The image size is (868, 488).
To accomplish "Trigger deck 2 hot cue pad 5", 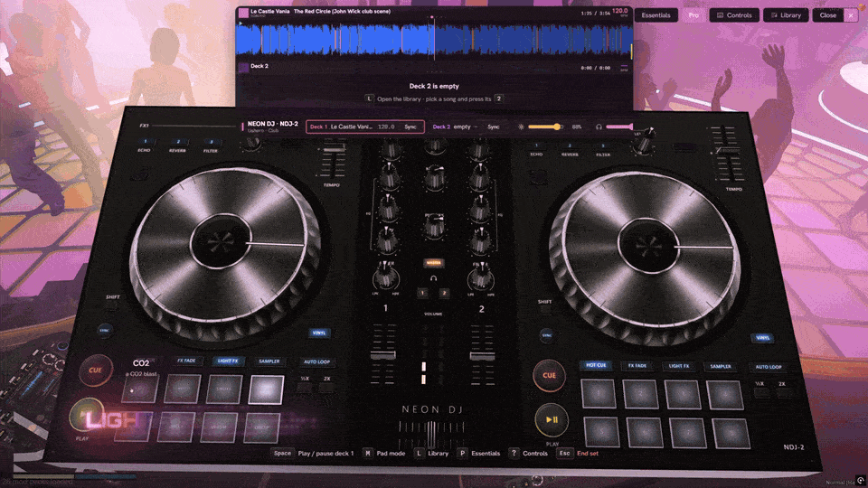I will click(x=602, y=432).
